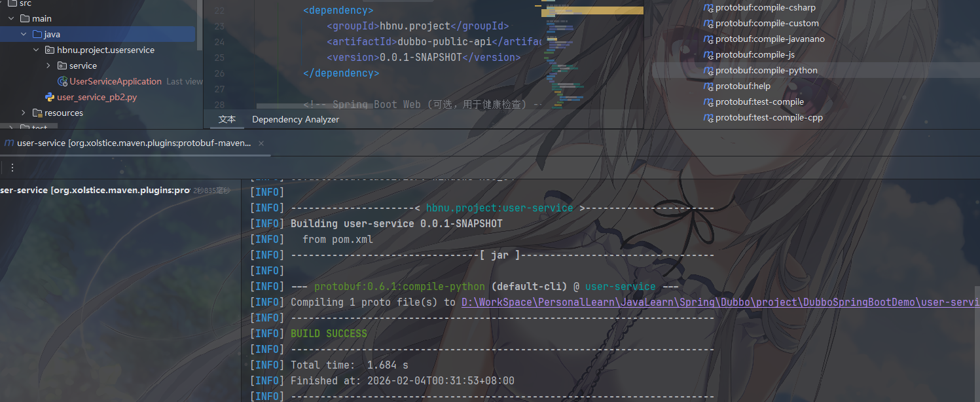Close the user-service run tab
This screenshot has height=402, width=980.
261,143
